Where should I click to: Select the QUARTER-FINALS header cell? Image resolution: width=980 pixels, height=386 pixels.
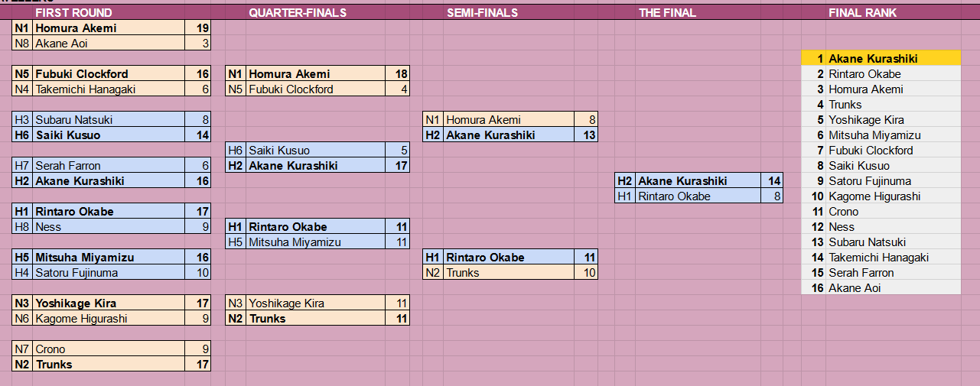(298, 13)
